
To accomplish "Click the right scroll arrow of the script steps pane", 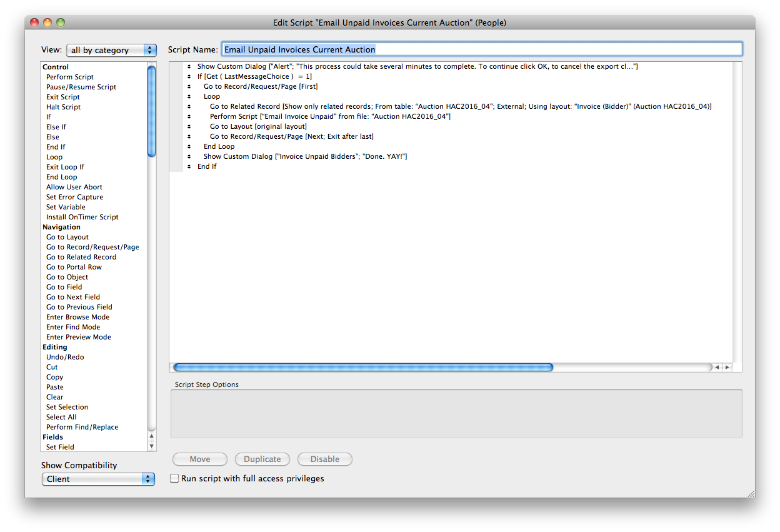I will click(727, 368).
